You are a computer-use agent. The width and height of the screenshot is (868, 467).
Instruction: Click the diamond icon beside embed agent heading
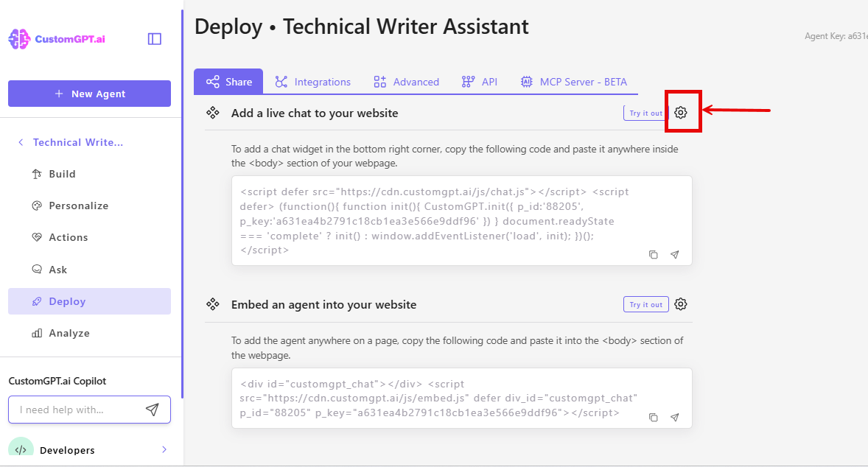pyautogui.click(x=212, y=303)
